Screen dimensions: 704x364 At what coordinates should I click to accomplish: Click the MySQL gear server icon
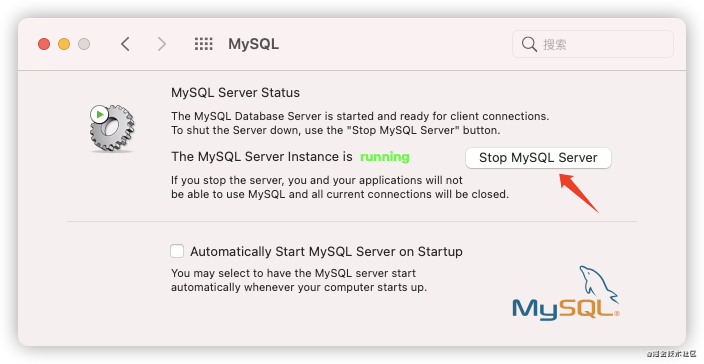[x=112, y=128]
